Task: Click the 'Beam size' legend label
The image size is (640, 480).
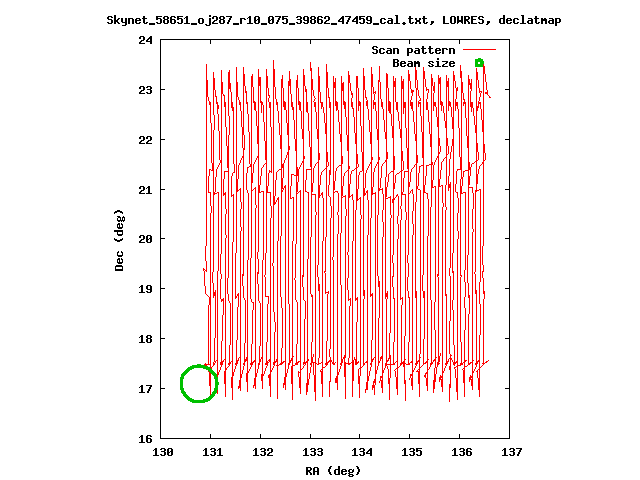Action: click(424, 63)
